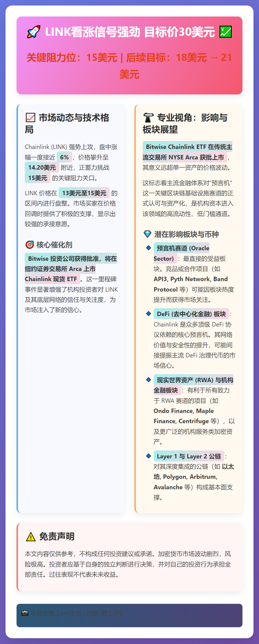259x644 pixels.
Task: Click the chart icon beside 市场动态与技术格局
Action: (x=30, y=118)
